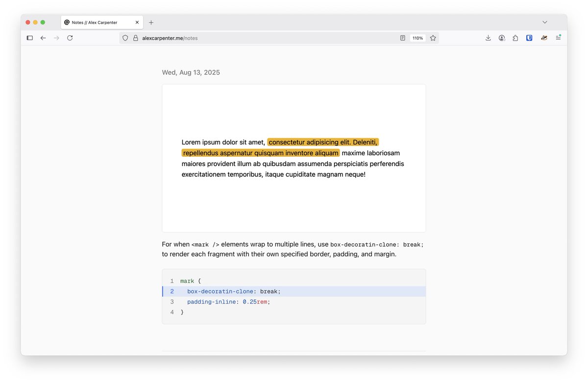Open the hamburger application menu

pyautogui.click(x=558, y=38)
